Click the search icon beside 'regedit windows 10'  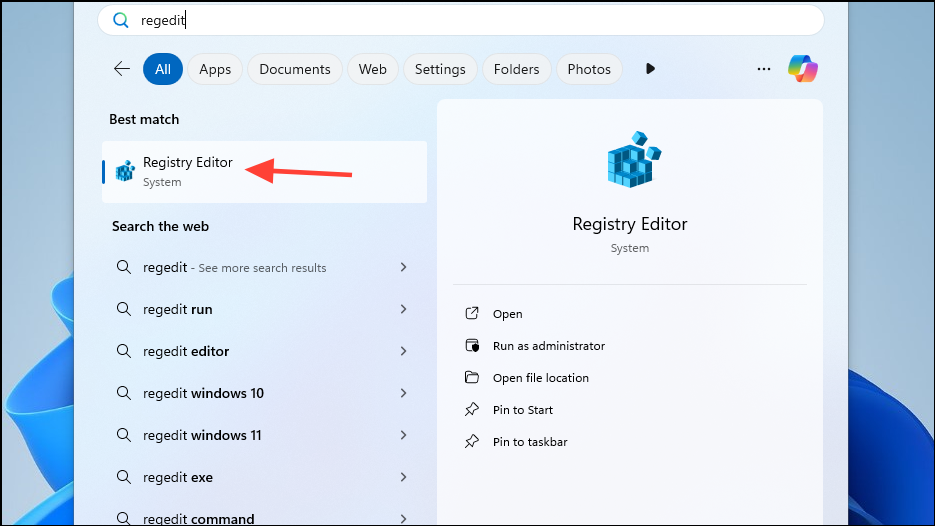(123, 393)
